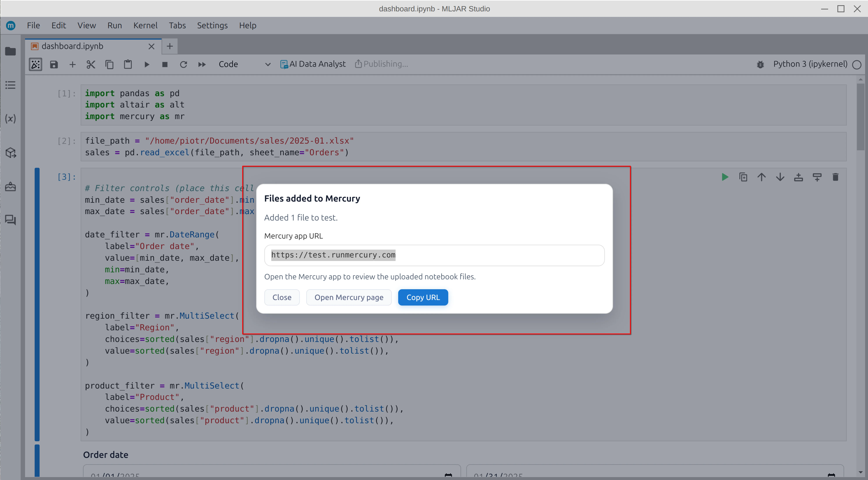
Task: Move cell 3 down with arrow icon
Action: coord(780,177)
